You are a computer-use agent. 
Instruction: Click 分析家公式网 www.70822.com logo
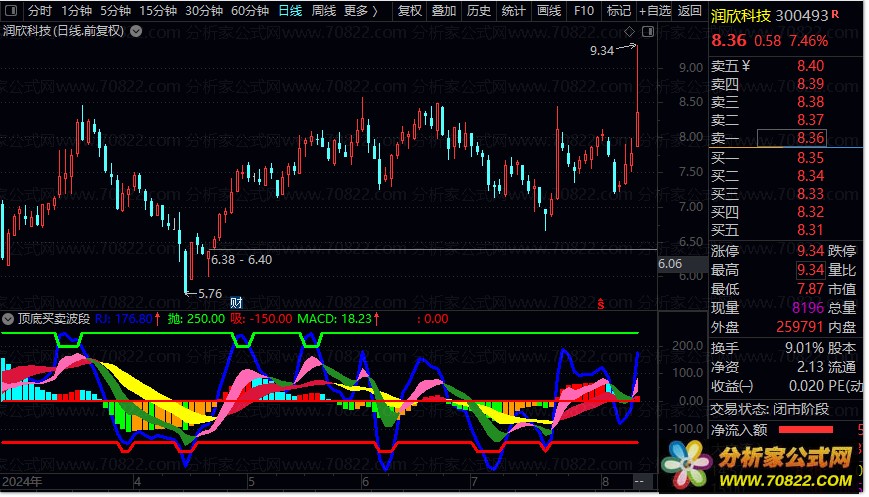coord(759,465)
